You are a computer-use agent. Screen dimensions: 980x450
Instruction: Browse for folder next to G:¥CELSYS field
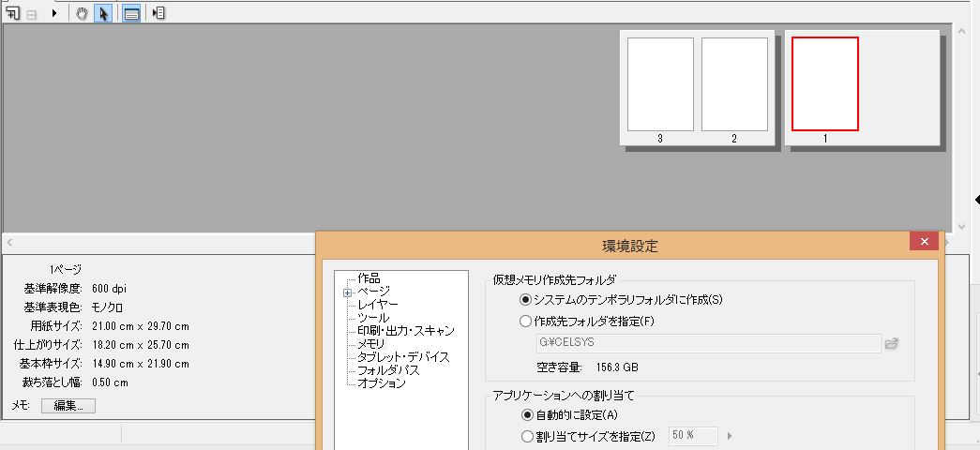892,343
